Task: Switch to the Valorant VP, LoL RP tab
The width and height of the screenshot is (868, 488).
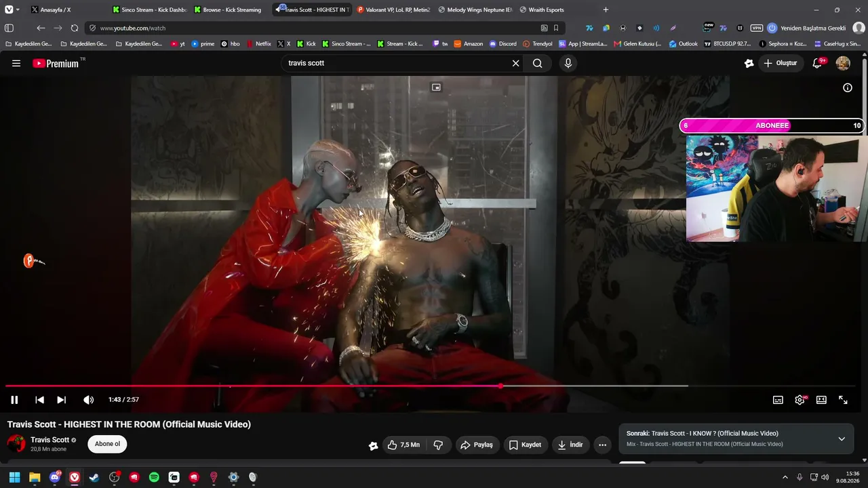Action: 393,9
